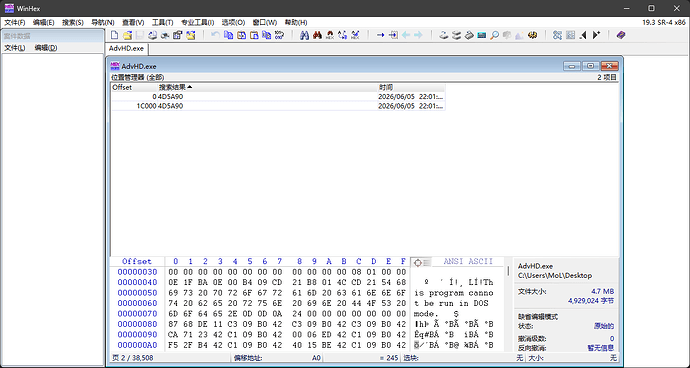Open 文件(L) menu in left panel
Screen dimensions: 690x368
[15, 48]
